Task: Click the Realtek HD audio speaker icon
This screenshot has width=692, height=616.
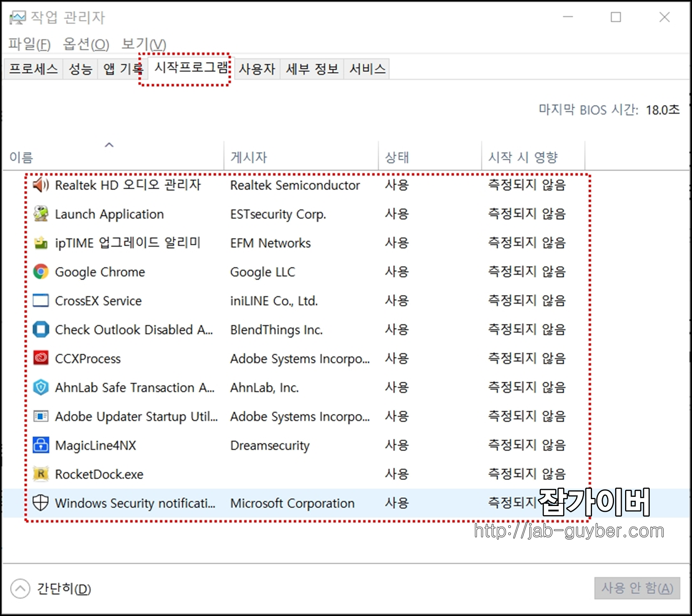Action: click(x=41, y=185)
